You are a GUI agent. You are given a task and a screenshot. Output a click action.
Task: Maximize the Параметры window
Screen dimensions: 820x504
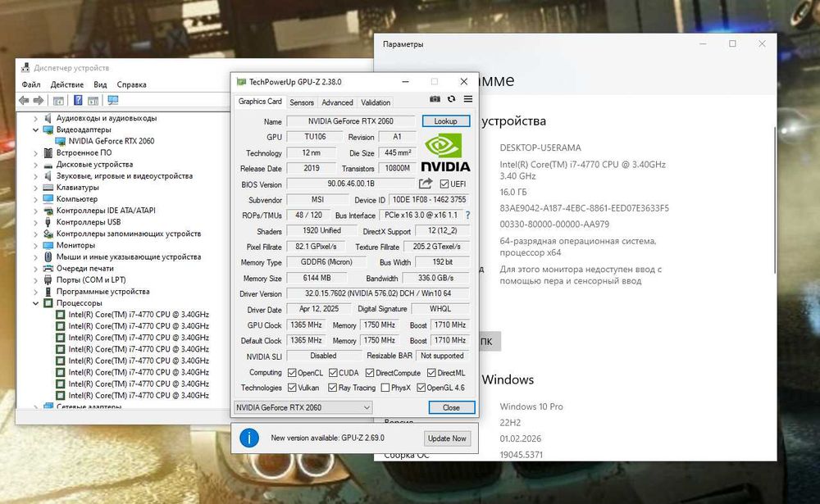coord(732,44)
